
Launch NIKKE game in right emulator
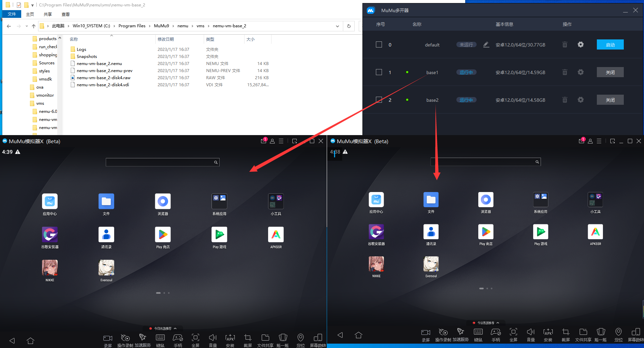click(376, 264)
